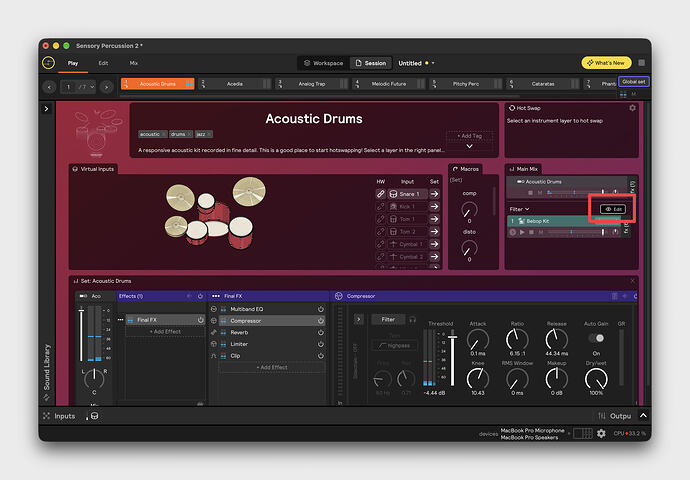This screenshot has width=690, height=480.
Task: Select the Acedia set tab
Action: 235,84
